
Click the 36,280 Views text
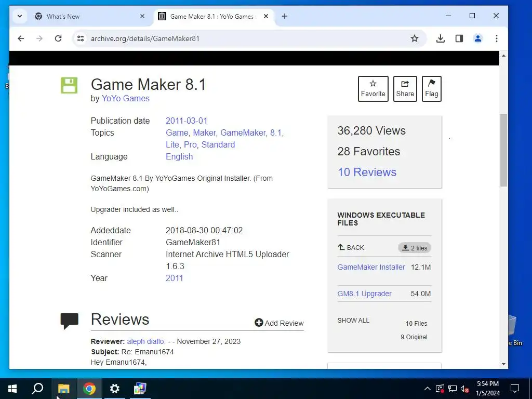tap(371, 130)
